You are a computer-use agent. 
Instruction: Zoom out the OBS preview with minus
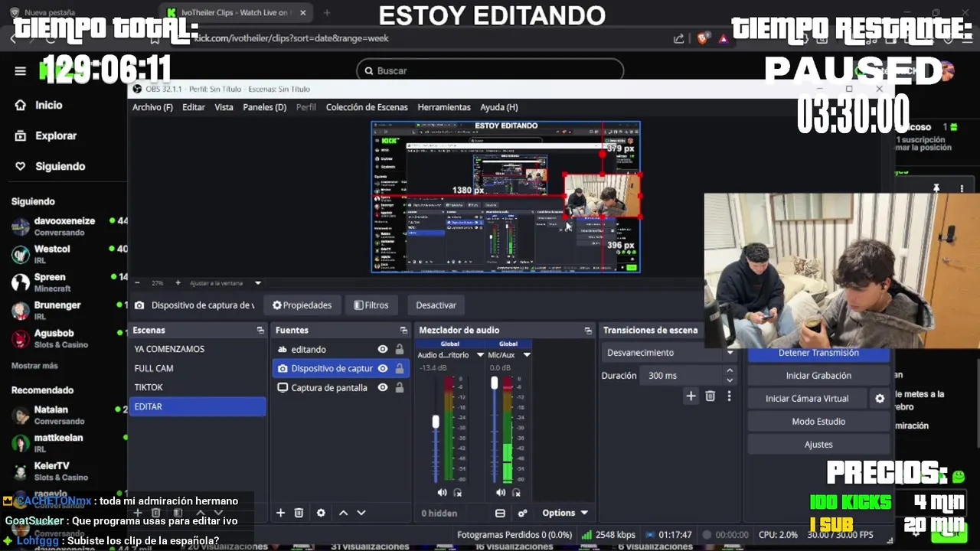tap(137, 282)
